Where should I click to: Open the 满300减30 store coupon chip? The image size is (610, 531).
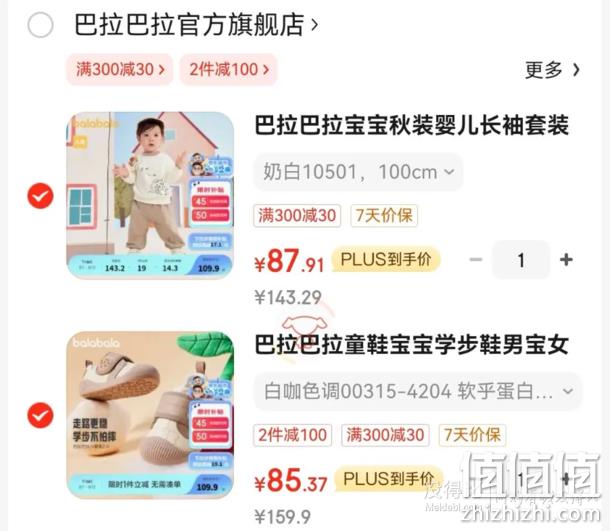120,70
